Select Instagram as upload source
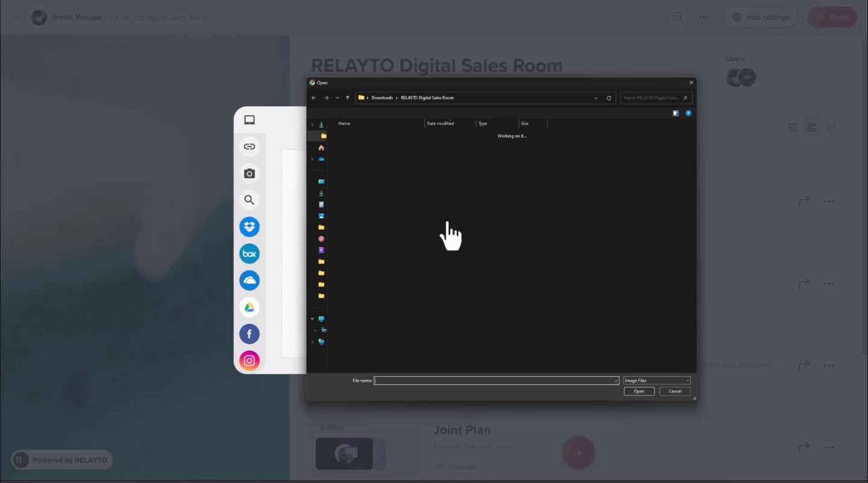Screen dimensions: 868x483 [250, 361]
